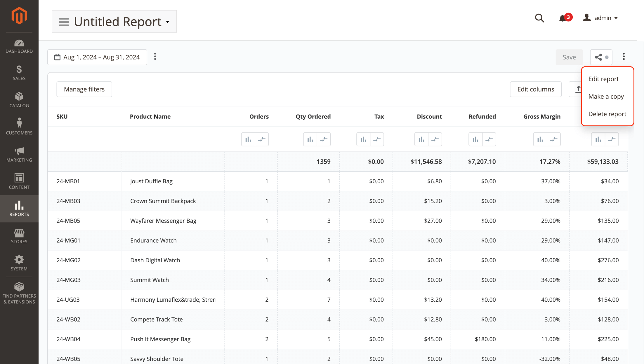Toggle compare for Orders column
Viewport: 644px width, 364px height.
pyautogui.click(x=262, y=139)
